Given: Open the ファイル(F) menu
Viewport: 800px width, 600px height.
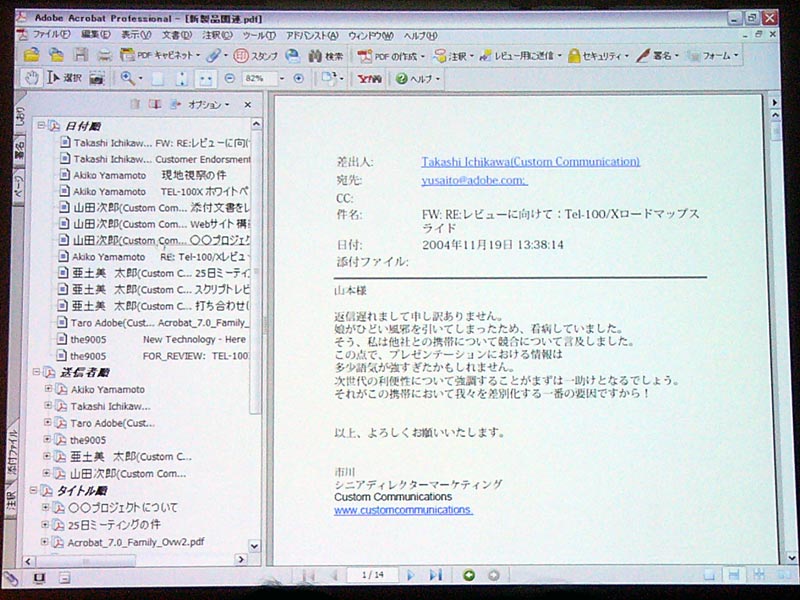Looking at the screenshot, I should click(51, 35).
